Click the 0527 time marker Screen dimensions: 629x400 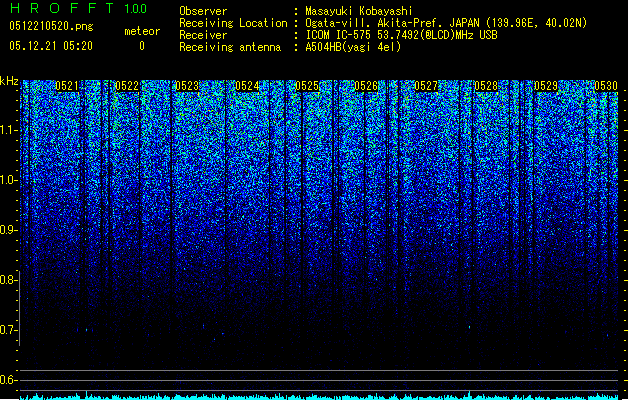coord(426,86)
